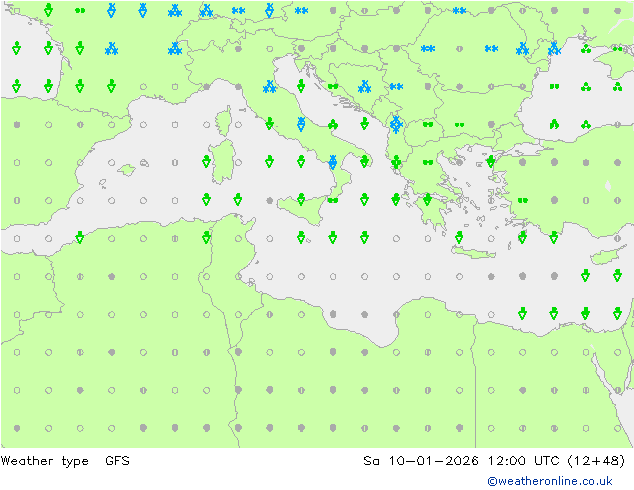
Task: Select the date 'Sa 10-01-2026' text
Action: (x=421, y=460)
